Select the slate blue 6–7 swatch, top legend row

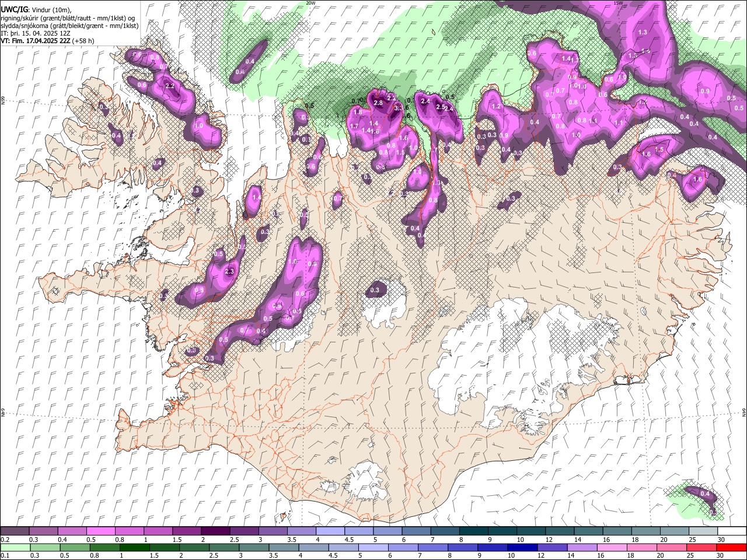(416, 531)
